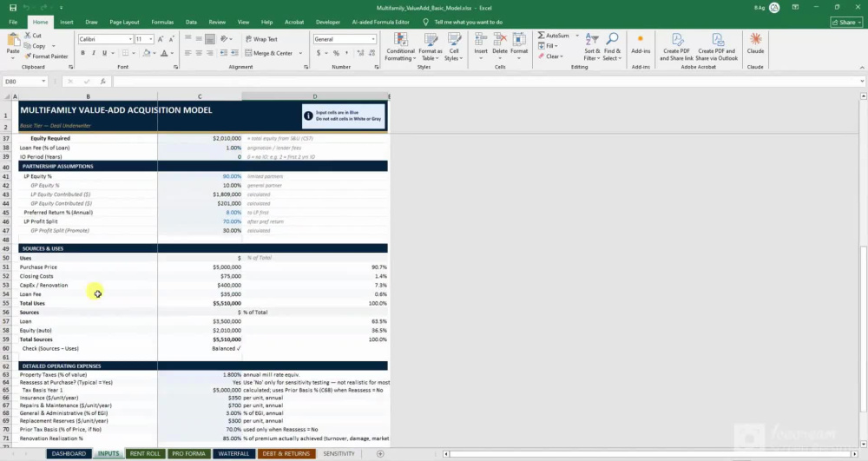This screenshot has height=461, width=868.
Task: Click the horizontal scrollbar at bottom
Action: coord(652,454)
